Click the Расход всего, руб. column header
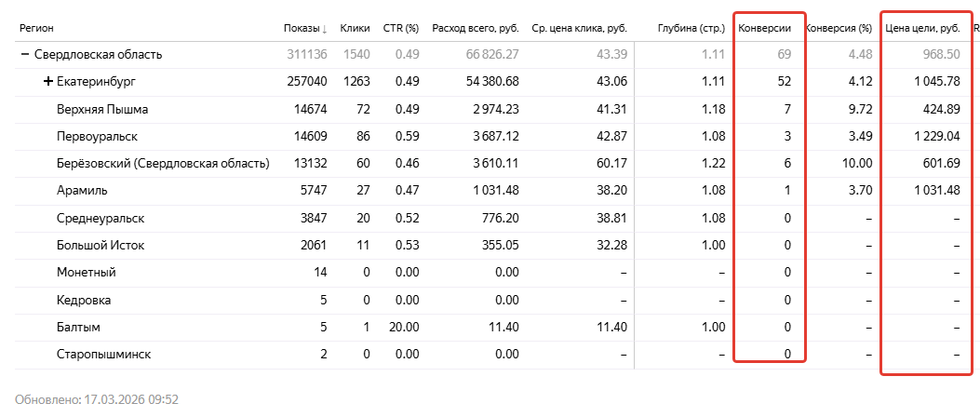Viewport: 980px width, 417px height. (x=477, y=28)
